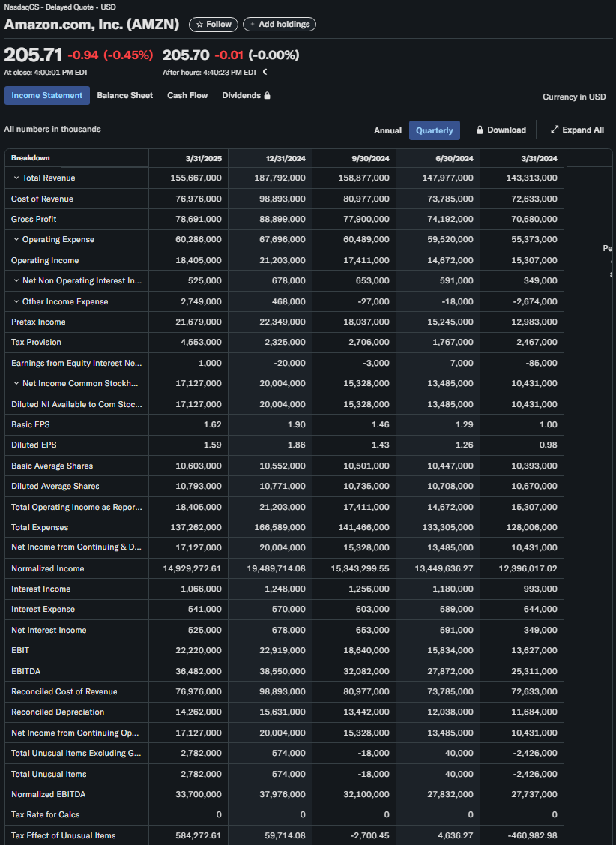
Task: Click the plus icon in Add holdings
Action: click(x=253, y=25)
